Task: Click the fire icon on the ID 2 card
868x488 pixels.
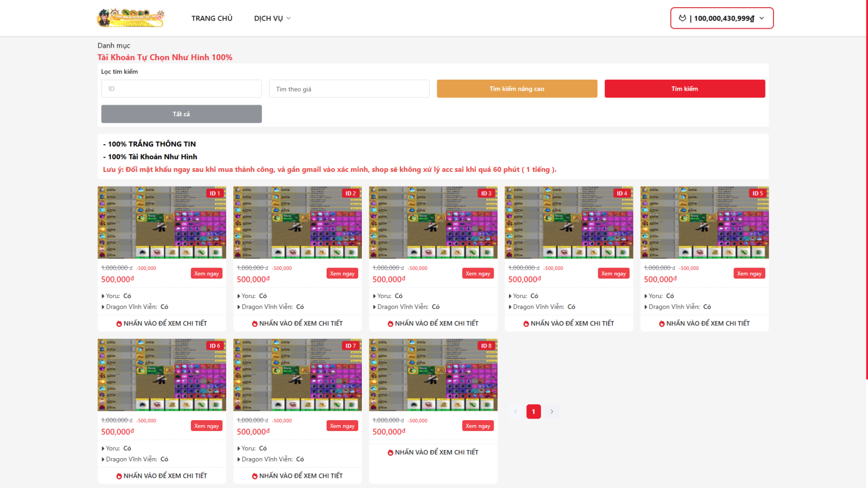Action: (255, 324)
